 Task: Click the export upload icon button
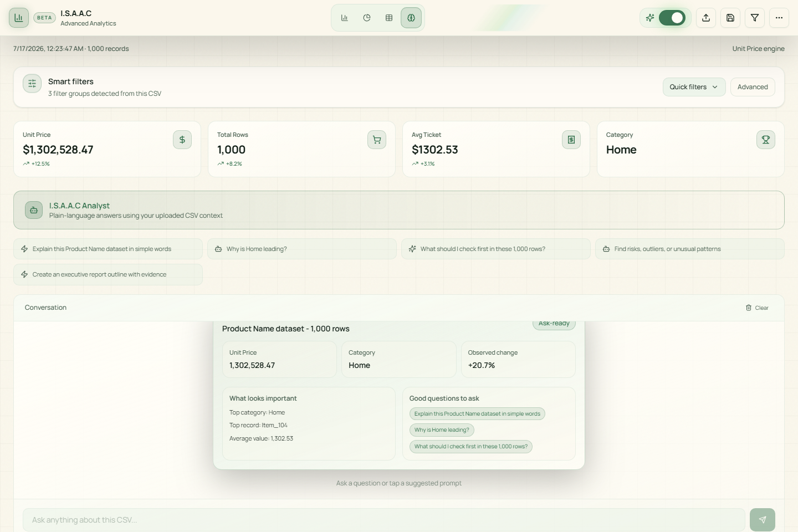[706, 18]
